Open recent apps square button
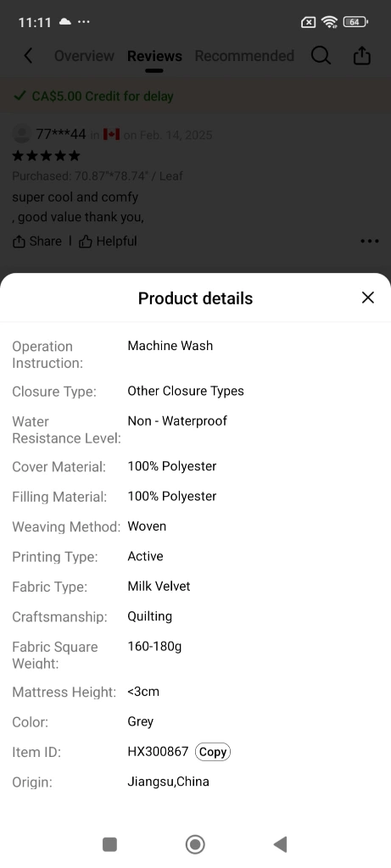Viewport: 391px width, 868px height. coord(109,844)
